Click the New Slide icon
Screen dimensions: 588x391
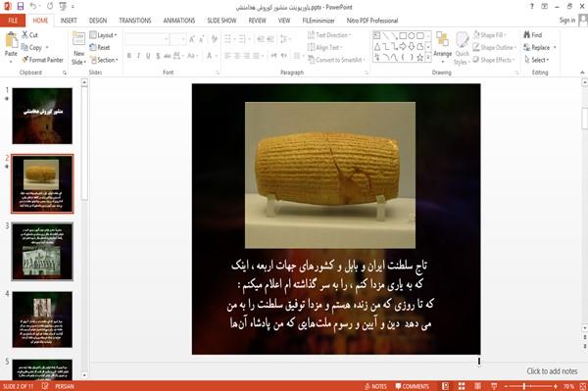78,39
